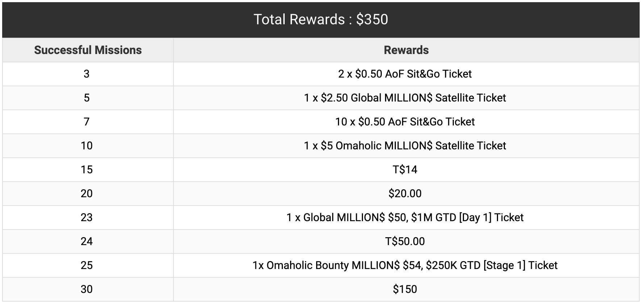
Task: Click the 10 x $0.50 AoF Sit&Go Ticket reward
Action: [x=405, y=122]
